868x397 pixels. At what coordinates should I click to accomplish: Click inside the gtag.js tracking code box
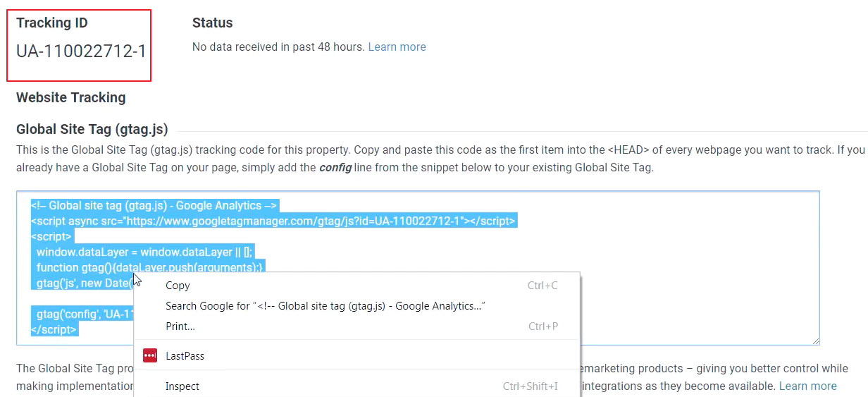417,268
